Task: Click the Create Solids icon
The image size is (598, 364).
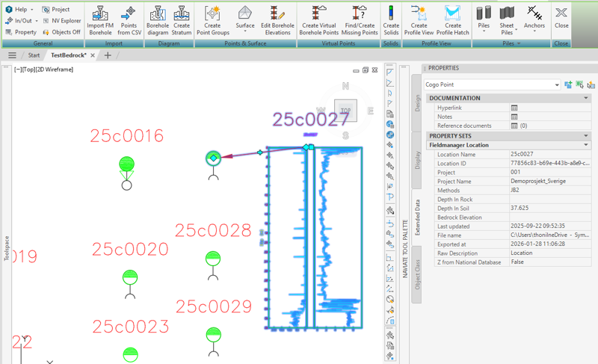Action: tap(391, 13)
